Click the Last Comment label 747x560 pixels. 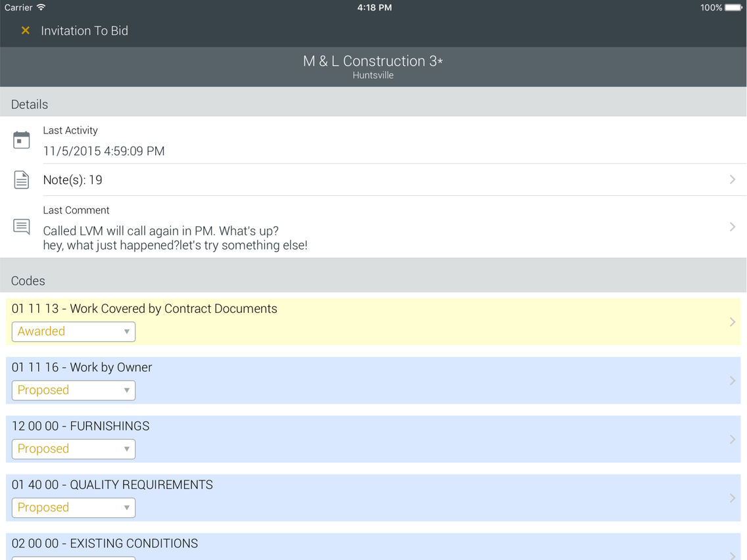76,210
